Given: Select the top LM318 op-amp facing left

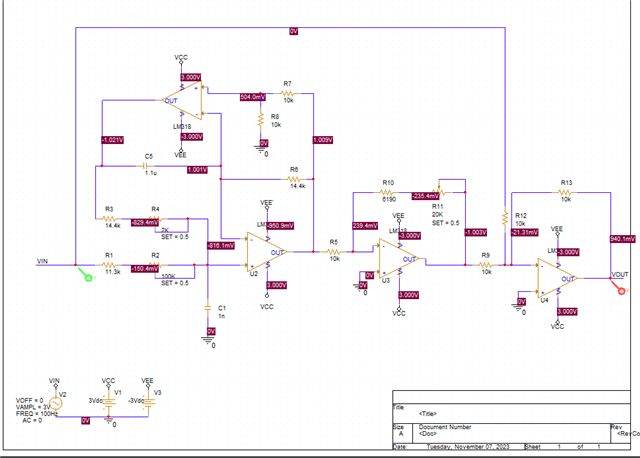Looking at the screenshot, I should pyautogui.click(x=182, y=100).
